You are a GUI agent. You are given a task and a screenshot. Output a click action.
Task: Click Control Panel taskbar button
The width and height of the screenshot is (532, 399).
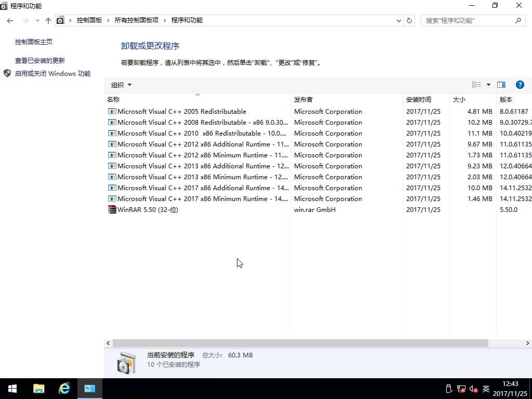point(90,389)
